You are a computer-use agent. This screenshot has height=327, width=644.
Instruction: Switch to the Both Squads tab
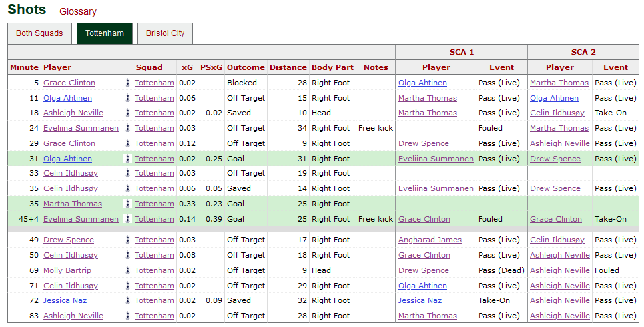coord(39,33)
